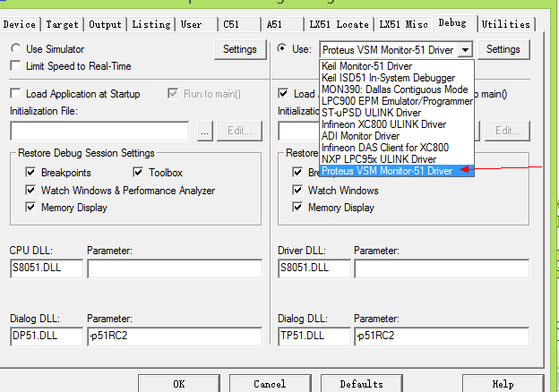Screen dimensions: 559x392
Task: Toggle simulator Load Application at Startup
Action: tap(15, 94)
